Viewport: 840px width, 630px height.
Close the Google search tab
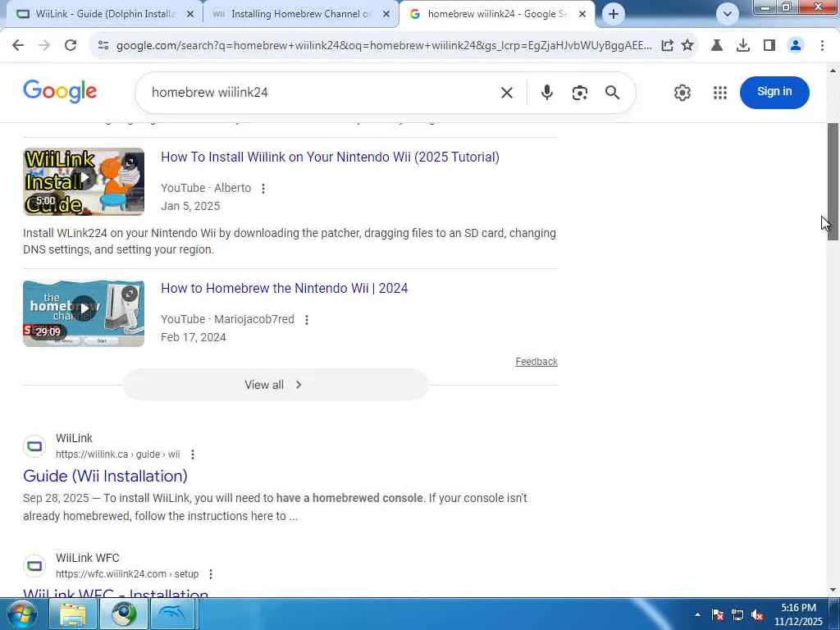click(x=582, y=15)
